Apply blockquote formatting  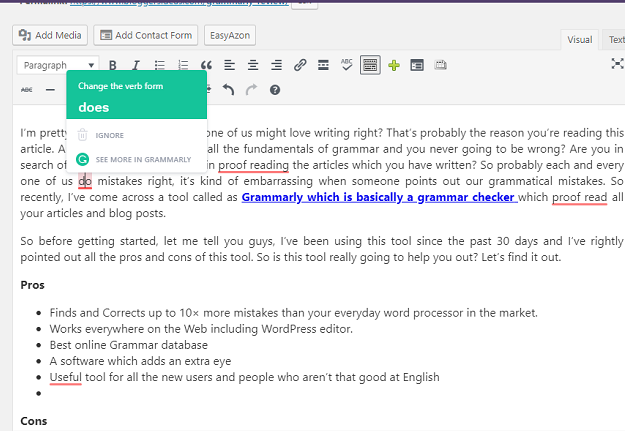point(206,65)
